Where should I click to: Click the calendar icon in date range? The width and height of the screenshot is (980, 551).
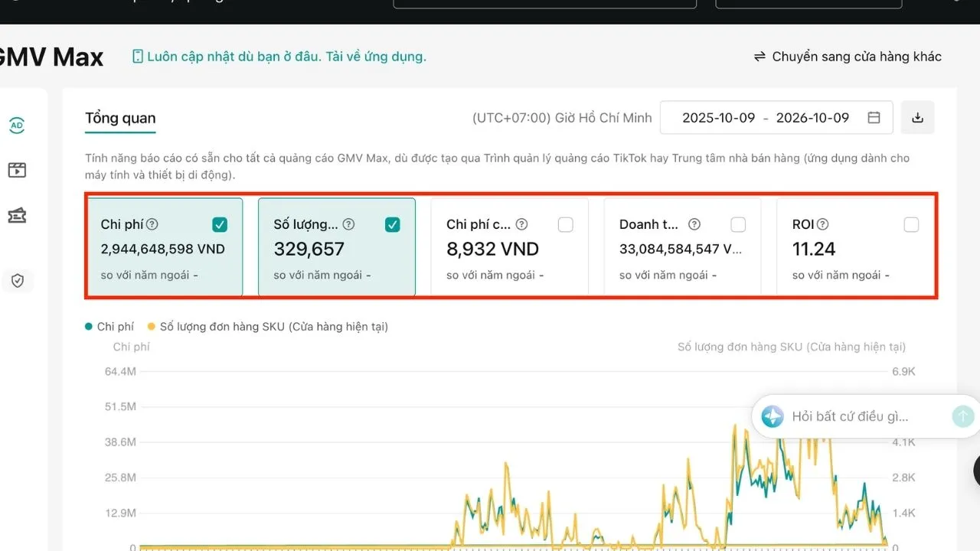[x=874, y=118]
